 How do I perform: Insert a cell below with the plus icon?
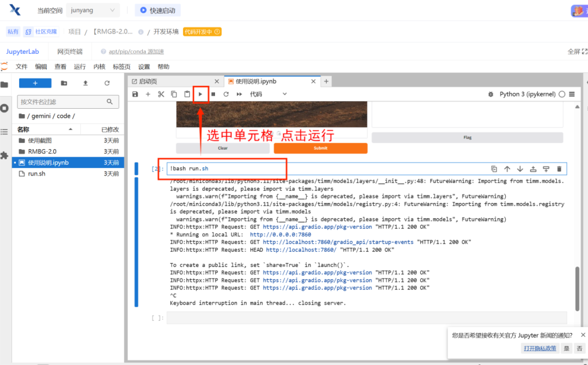(x=148, y=94)
